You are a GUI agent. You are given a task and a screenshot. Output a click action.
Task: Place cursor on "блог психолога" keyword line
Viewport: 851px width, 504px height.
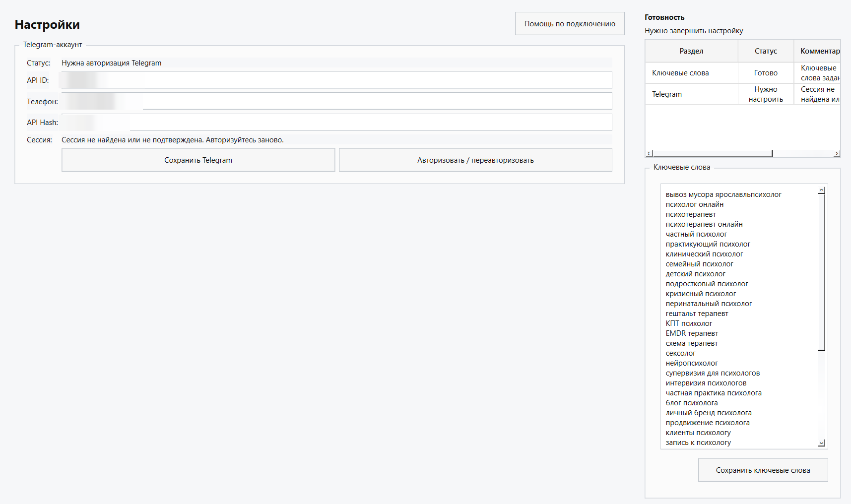[692, 403]
